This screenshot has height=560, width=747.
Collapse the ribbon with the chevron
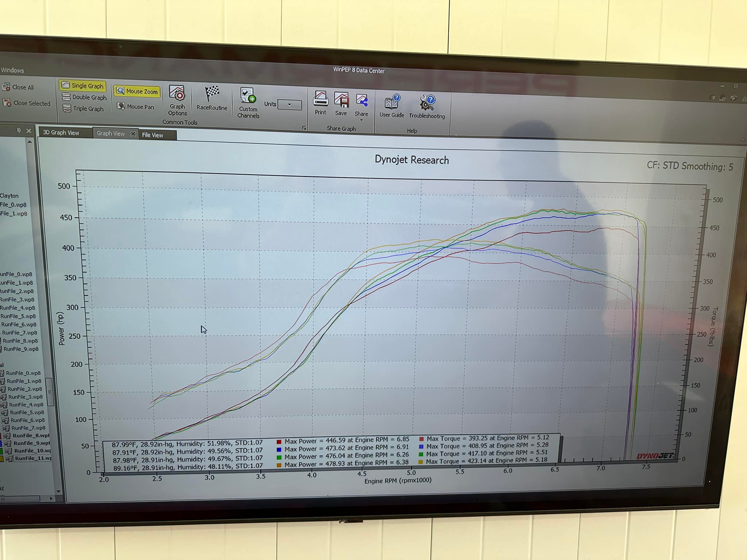tap(743, 140)
